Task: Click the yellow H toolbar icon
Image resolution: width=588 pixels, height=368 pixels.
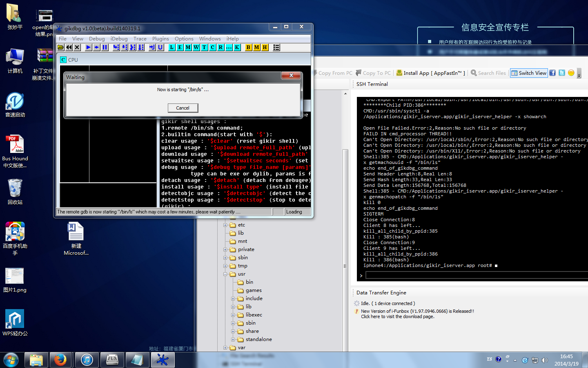Action: (265, 47)
